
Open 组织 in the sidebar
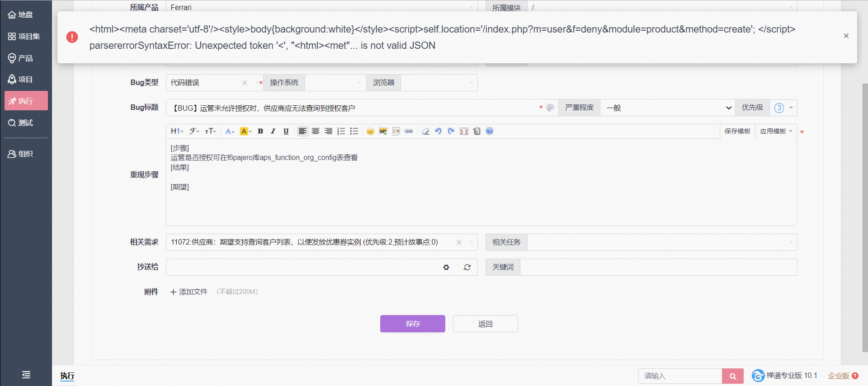coord(21,154)
